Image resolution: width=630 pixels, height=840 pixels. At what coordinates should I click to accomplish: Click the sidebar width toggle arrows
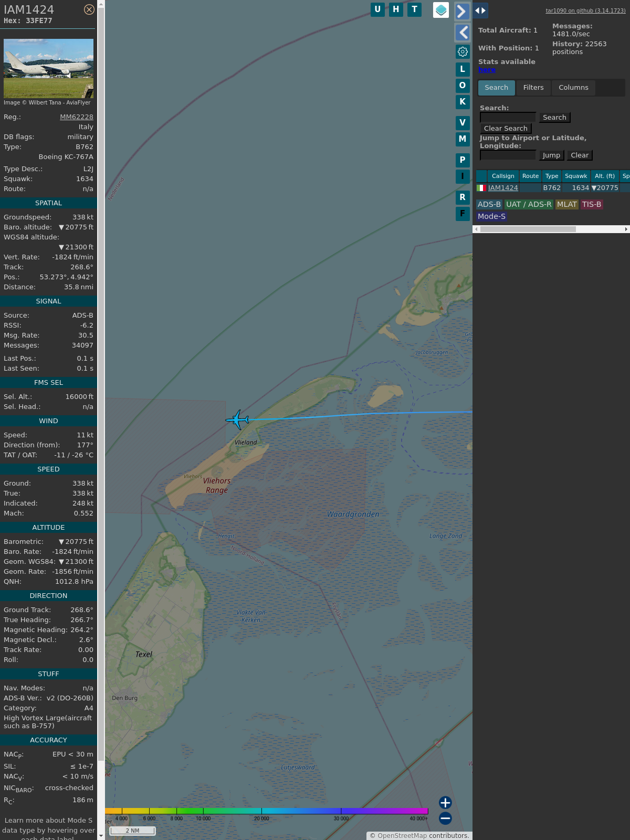480,10
